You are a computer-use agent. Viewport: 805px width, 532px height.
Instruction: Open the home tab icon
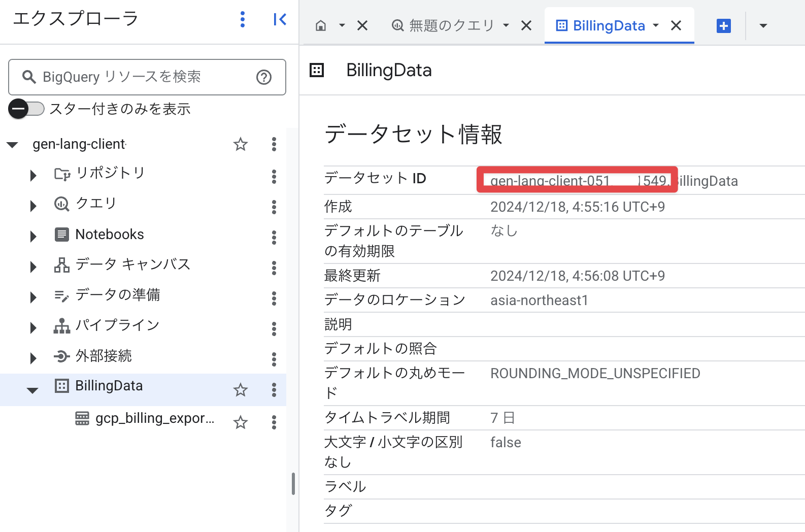point(321,26)
